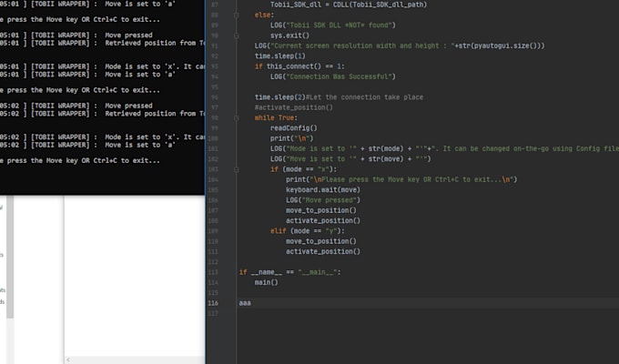Click the Tobii_SDK_dll = CDLL(...) assignment line
Screen dimensions: 619x364
pyautogui.click(x=349, y=5)
